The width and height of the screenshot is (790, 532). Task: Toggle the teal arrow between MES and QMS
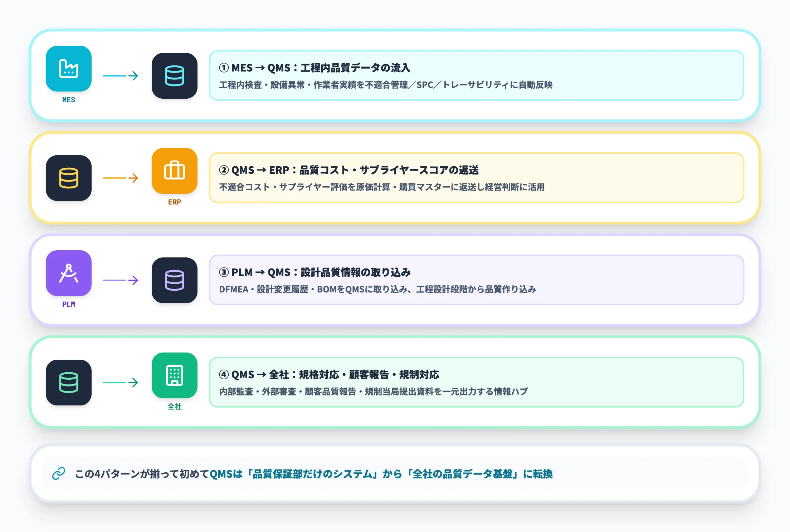point(120,75)
